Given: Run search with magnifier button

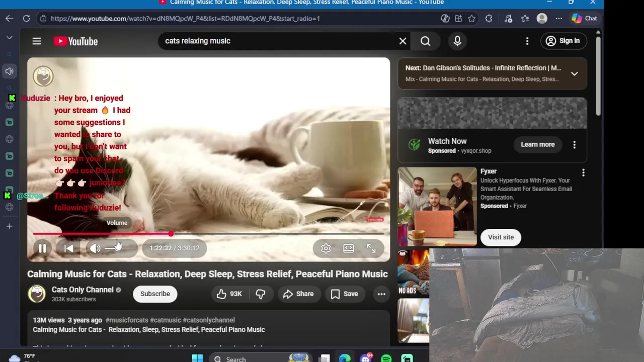Looking at the screenshot, I should pyautogui.click(x=426, y=41).
